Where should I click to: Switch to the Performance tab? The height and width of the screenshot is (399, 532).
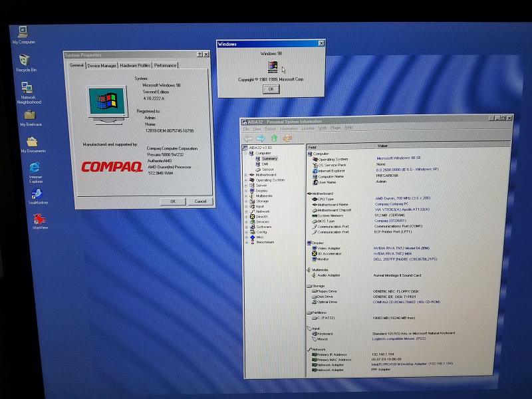coord(165,65)
